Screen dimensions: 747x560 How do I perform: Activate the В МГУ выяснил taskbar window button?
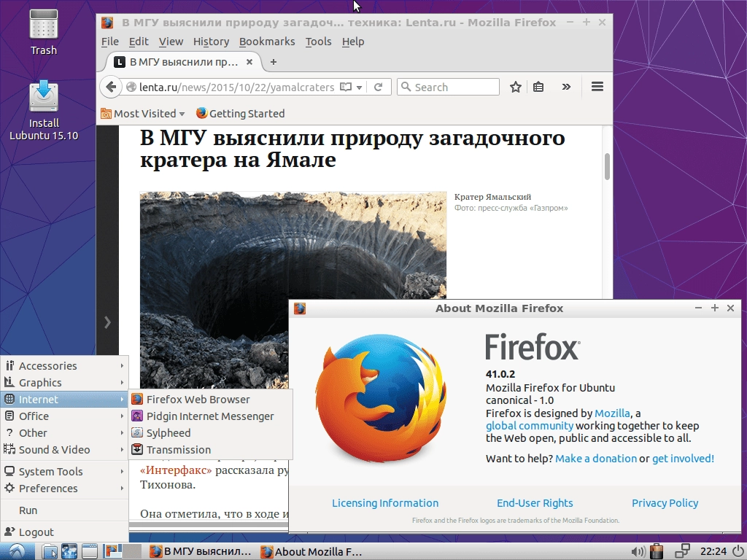[x=200, y=551]
